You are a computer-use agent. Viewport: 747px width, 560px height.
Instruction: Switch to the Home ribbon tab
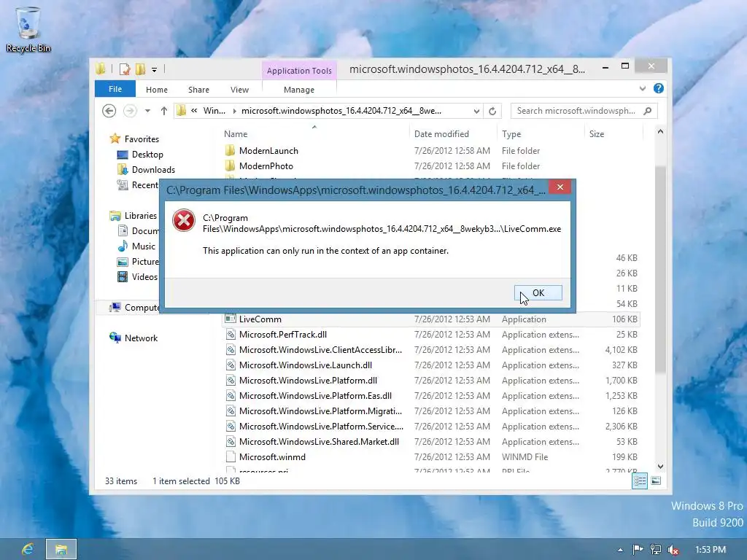157,90
